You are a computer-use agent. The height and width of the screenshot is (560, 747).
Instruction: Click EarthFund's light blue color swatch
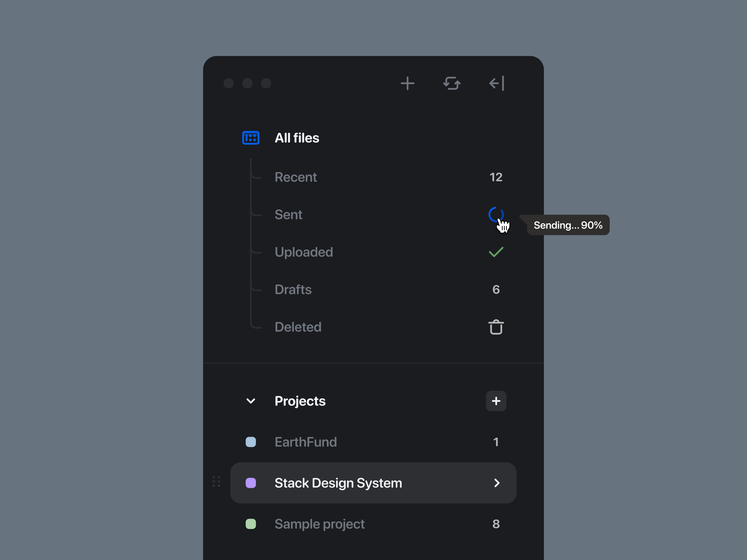(250, 442)
